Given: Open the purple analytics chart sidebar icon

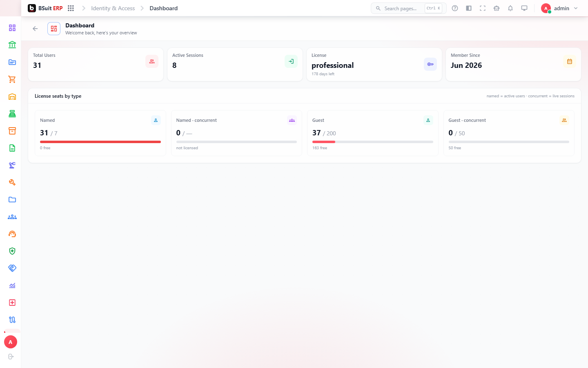Looking at the screenshot, I should [12, 285].
